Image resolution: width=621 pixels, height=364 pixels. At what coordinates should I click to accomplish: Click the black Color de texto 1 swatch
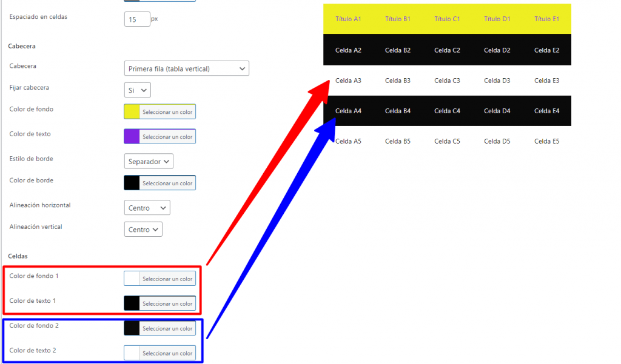coord(132,303)
